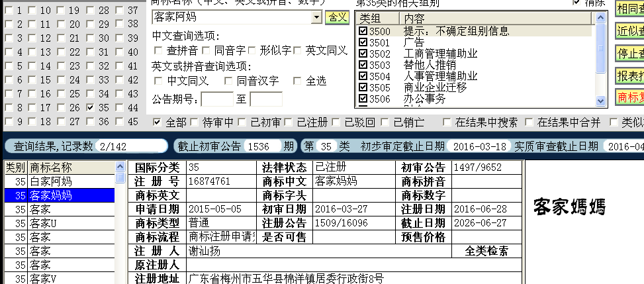Image resolution: width=644 pixels, height=284 pixels.
Task: Click the 全类检索 cell
Action: (x=486, y=251)
